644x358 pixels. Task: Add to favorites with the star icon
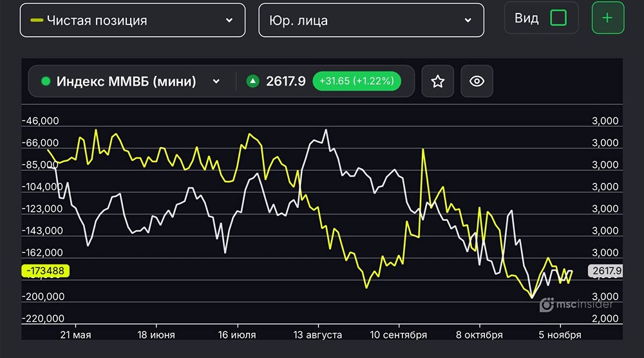click(x=438, y=81)
